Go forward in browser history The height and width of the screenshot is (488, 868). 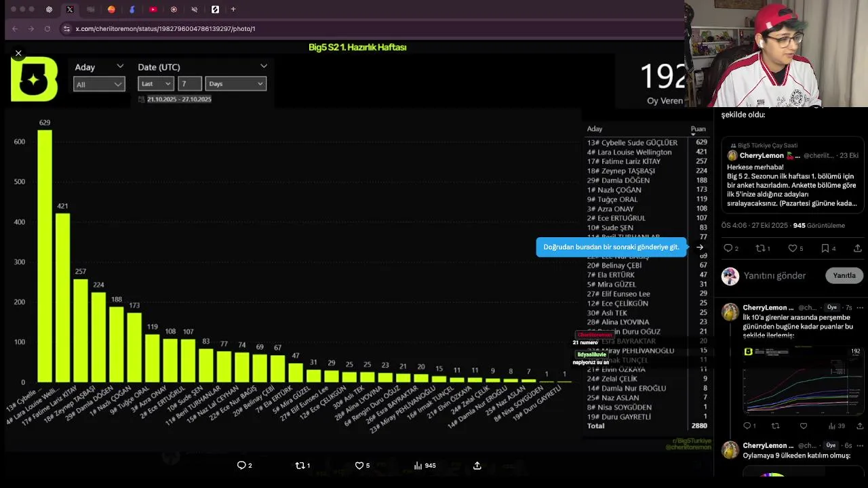pos(31,28)
